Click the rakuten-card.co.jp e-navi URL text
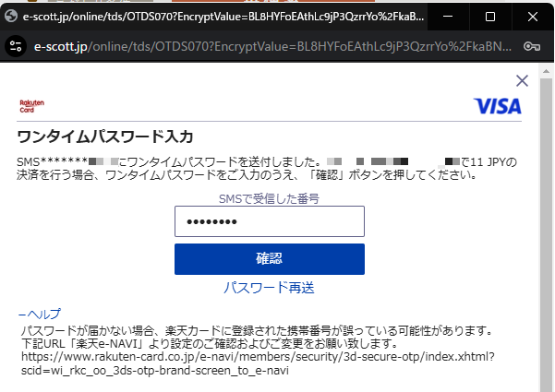Image resolution: width=555 pixels, height=392 pixels. [x=258, y=363]
